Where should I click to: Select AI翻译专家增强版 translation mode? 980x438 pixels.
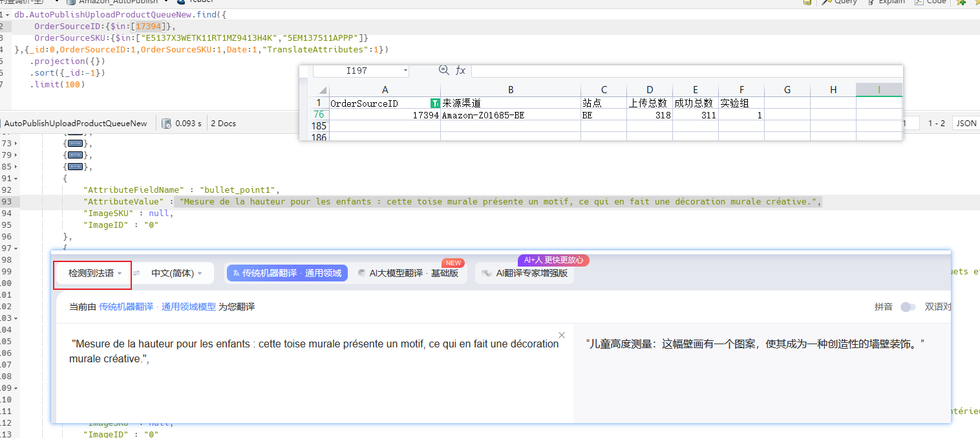(x=524, y=273)
